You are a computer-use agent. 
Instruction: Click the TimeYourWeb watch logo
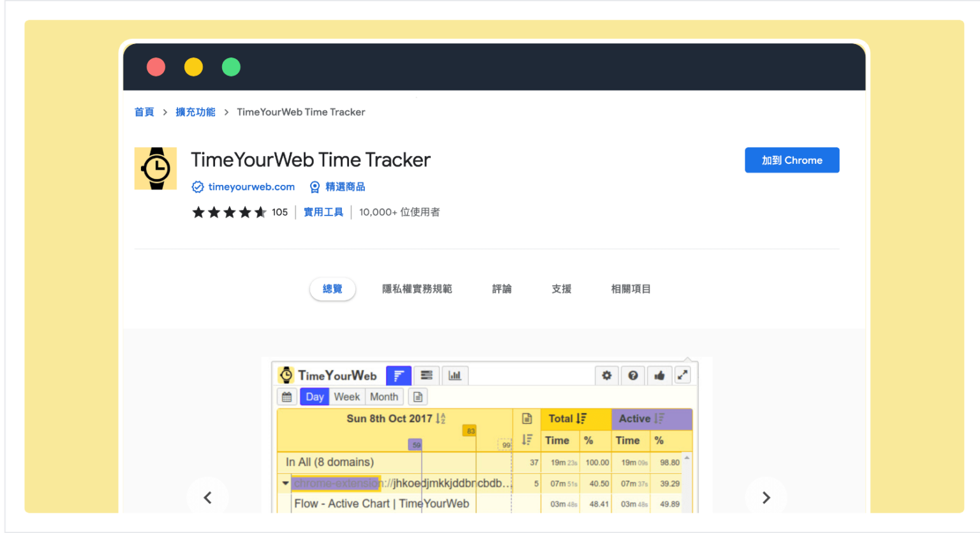click(x=286, y=376)
